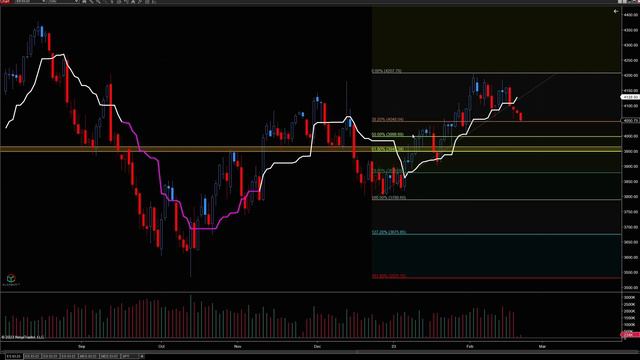640x360 pixels.
Task: Click the 4000.00 price axis label
Action: coord(631,136)
